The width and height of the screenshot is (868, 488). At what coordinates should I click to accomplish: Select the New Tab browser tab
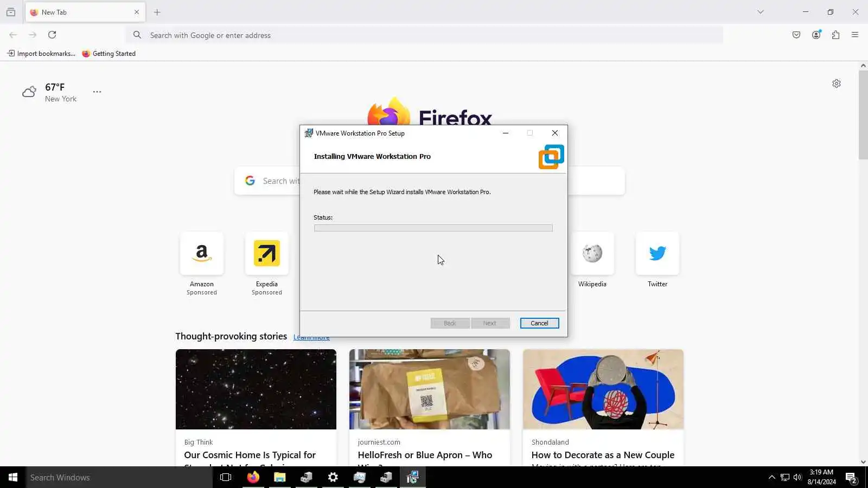tap(85, 12)
